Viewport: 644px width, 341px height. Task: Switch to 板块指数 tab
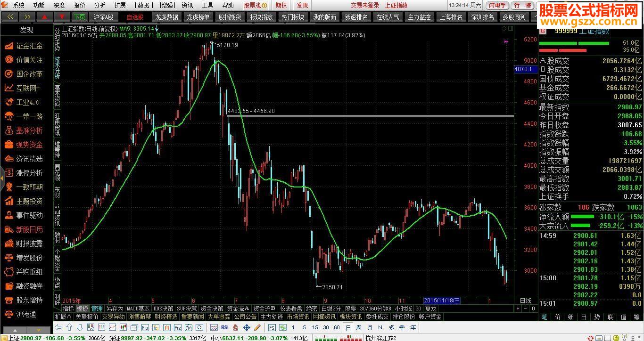pos(261,16)
